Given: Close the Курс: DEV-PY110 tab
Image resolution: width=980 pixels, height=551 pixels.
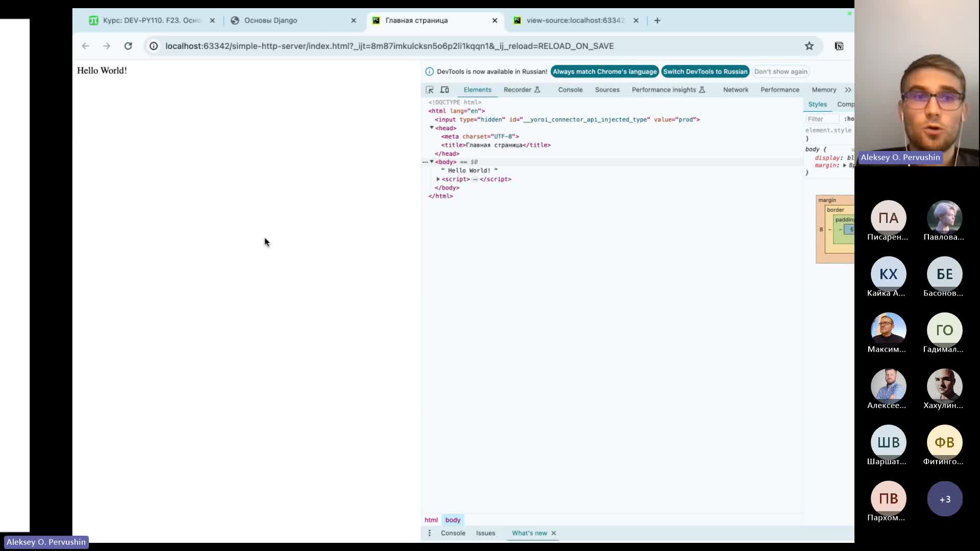Looking at the screenshot, I should click(212, 20).
